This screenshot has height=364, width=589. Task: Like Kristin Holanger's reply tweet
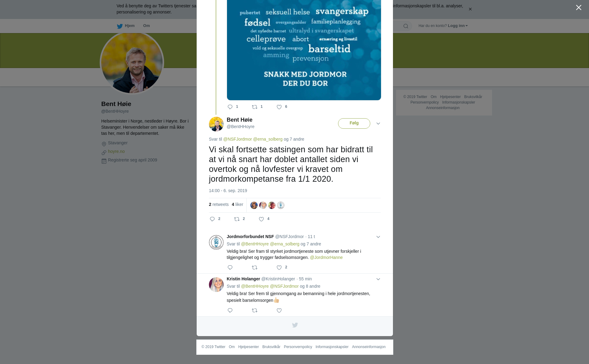[279, 310]
